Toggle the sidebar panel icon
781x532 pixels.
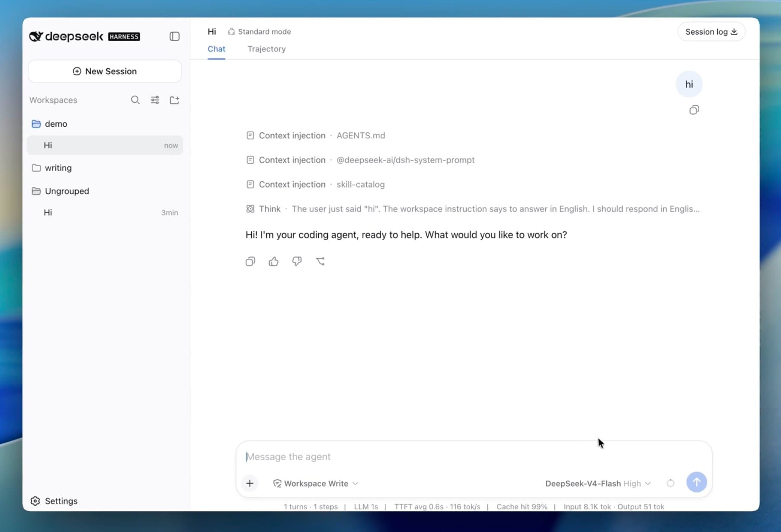pos(174,36)
